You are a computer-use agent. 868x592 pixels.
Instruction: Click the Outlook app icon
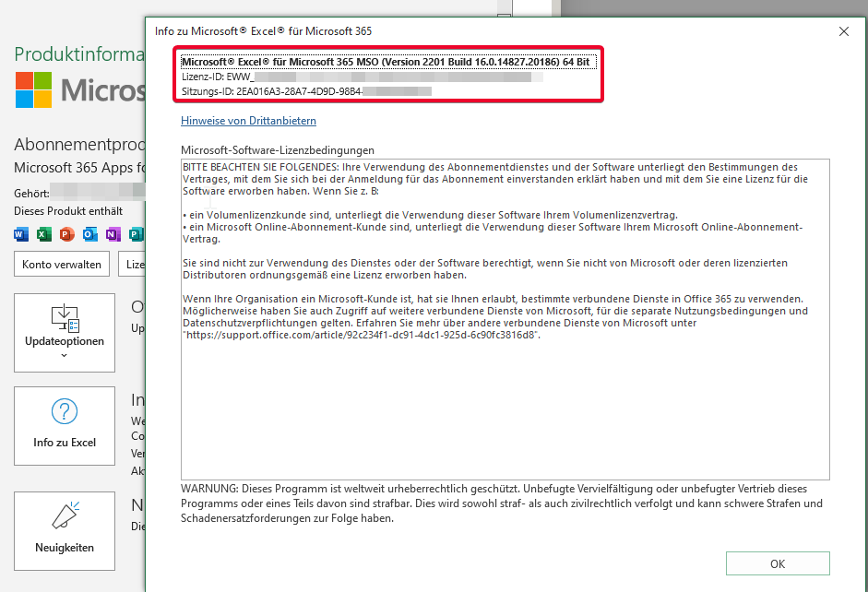pyautogui.click(x=89, y=234)
